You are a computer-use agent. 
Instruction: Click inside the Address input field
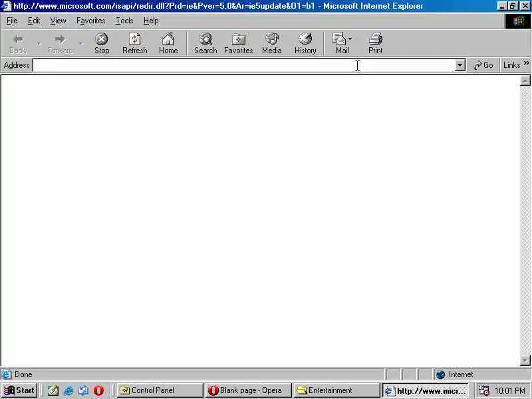[x=243, y=65]
